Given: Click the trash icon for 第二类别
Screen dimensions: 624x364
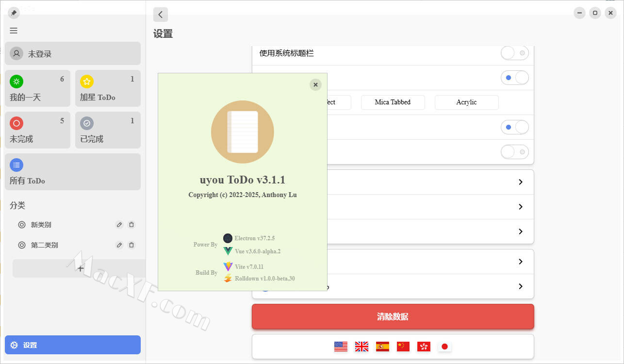Looking at the screenshot, I should (131, 245).
